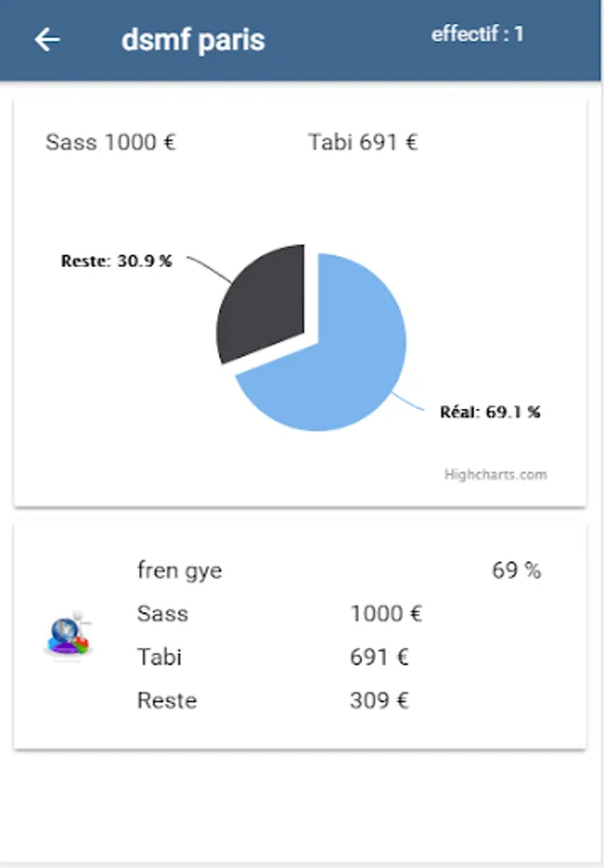Screen dimensions: 604x868
Task: Open the Highcharts.com credit link
Action: (x=496, y=475)
